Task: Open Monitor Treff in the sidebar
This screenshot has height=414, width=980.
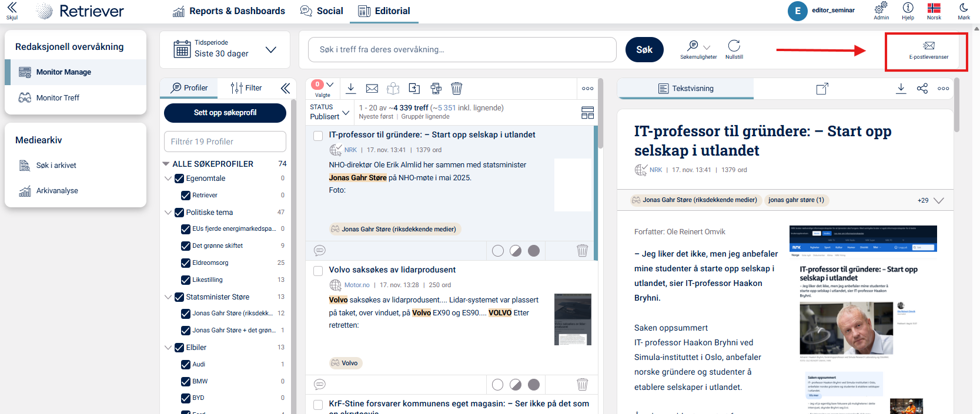Action: [x=58, y=98]
